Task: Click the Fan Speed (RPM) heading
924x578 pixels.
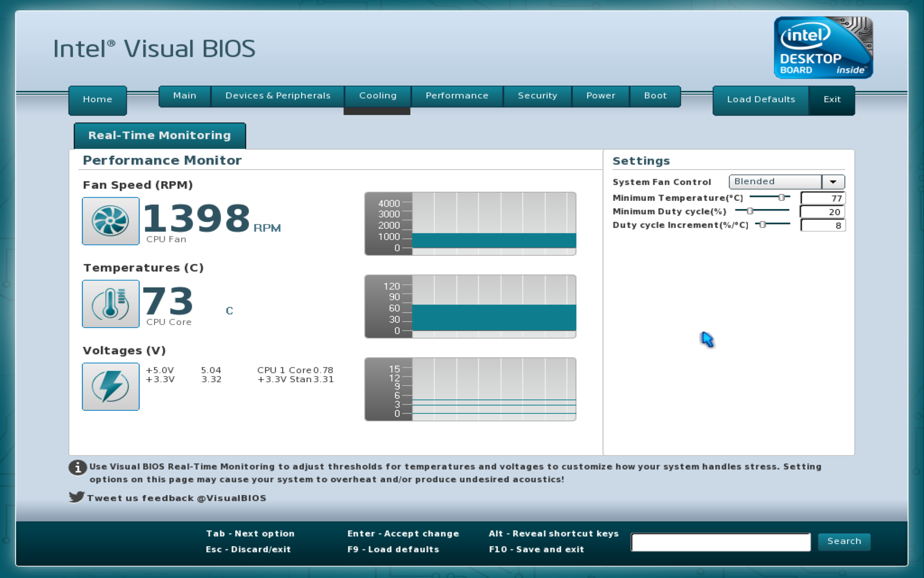Action: click(x=138, y=185)
